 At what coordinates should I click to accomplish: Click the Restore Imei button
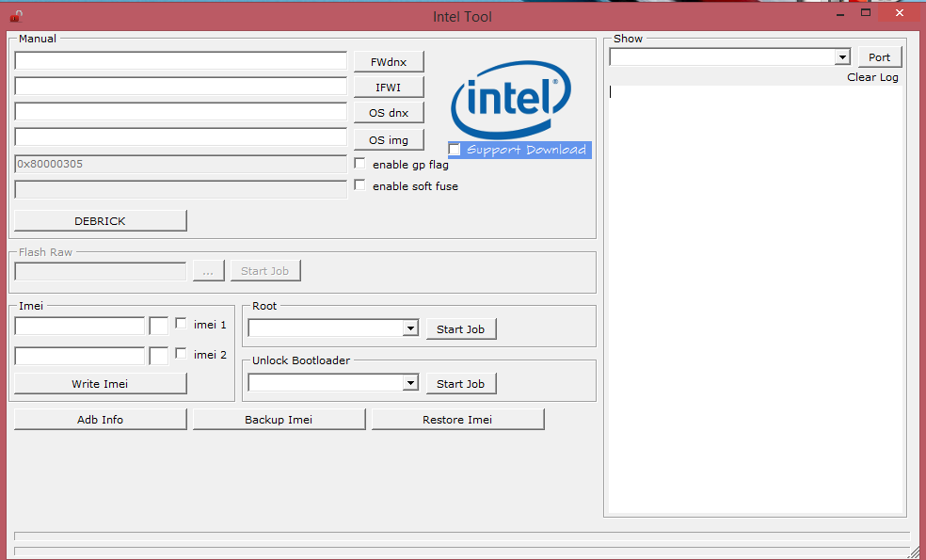coord(457,420)
